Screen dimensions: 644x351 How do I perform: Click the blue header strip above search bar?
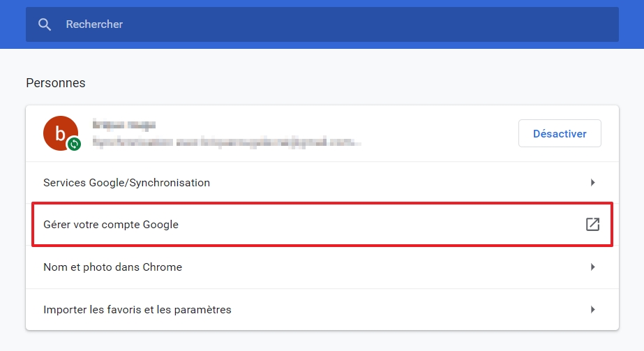point(321,3)
